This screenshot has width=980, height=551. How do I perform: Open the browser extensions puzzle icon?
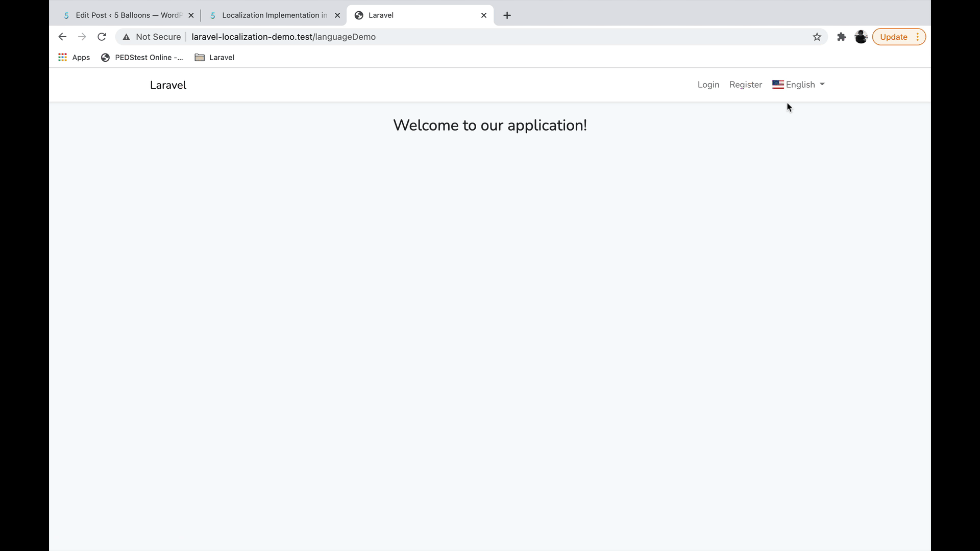tap(841, 37)
